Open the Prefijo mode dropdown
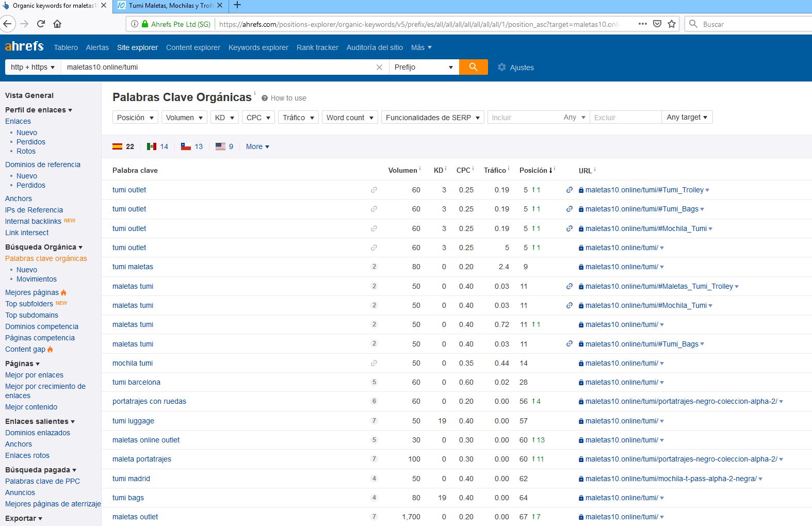This screenshot has height=526, width=812. 424,67
